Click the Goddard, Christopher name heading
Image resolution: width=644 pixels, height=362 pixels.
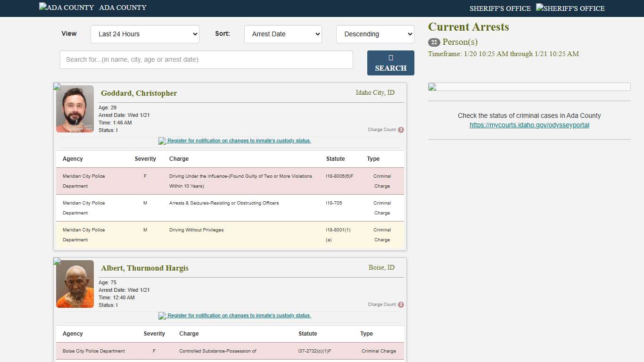139,93
